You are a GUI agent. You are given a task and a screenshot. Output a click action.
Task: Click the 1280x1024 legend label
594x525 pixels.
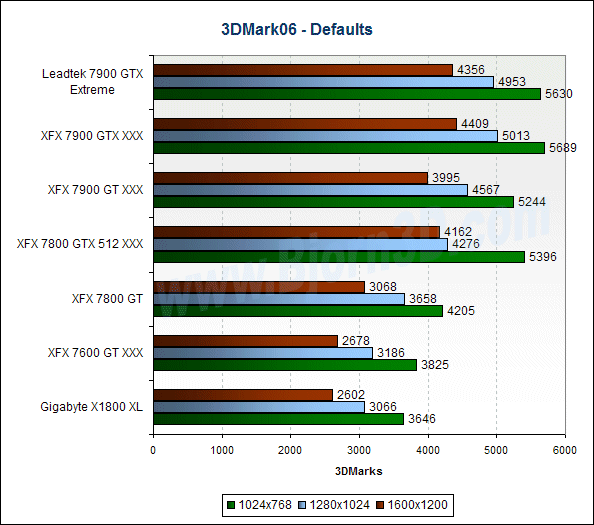point(339,505)
